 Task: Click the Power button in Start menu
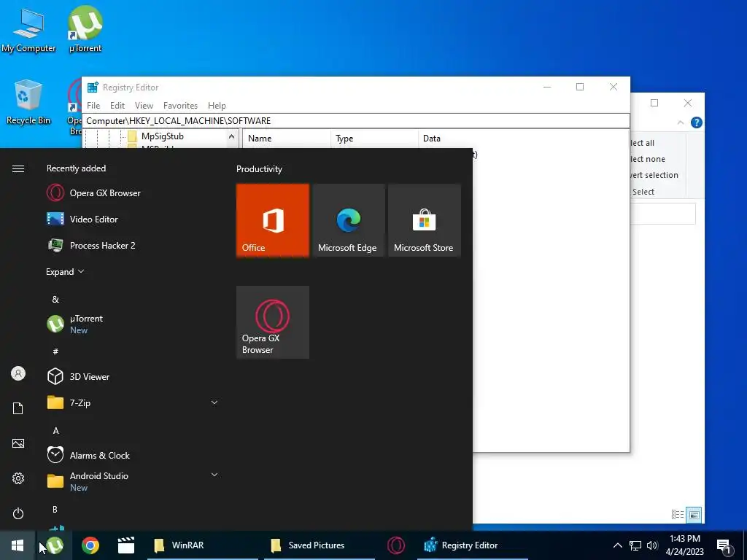click(x=18, y=513)
